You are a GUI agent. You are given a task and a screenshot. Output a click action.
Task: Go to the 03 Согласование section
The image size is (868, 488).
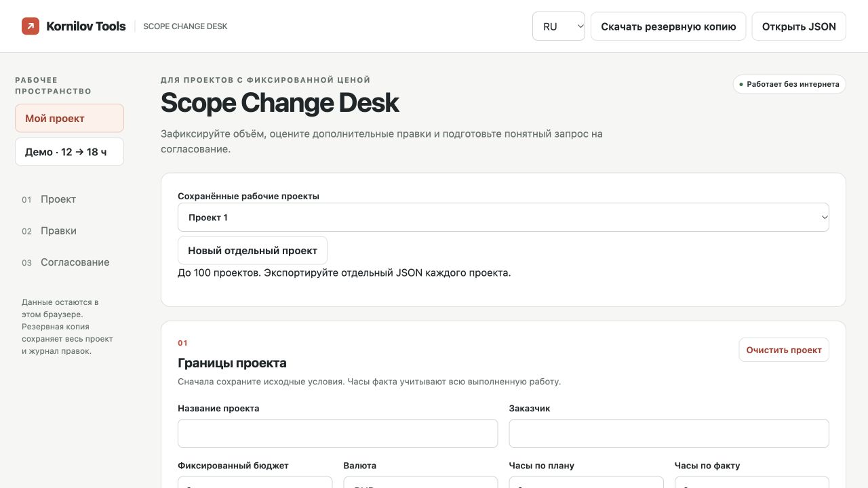click(66, 262)
